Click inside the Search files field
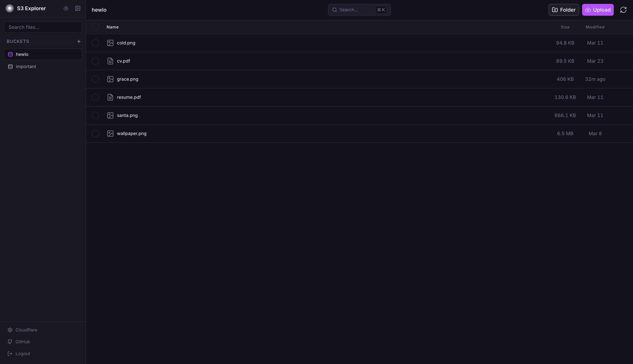Screen dimensions: 633x364 (x=43, y=27)
